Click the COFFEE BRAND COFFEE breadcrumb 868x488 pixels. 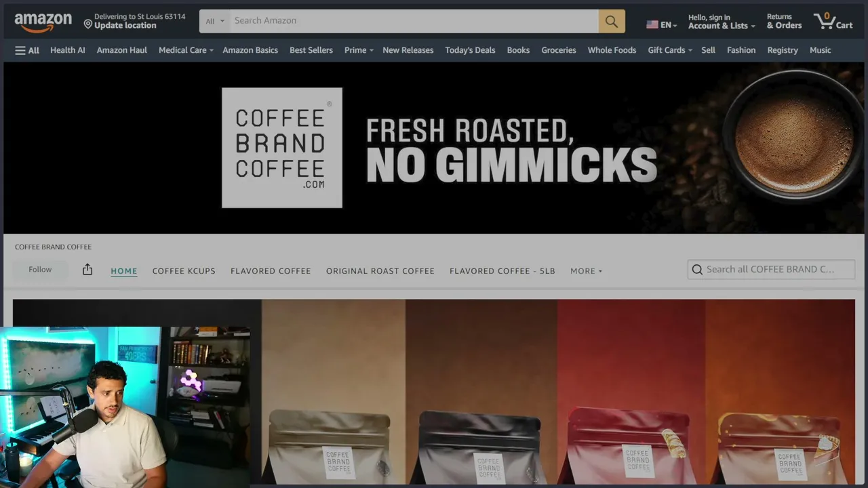coord(53,247)
